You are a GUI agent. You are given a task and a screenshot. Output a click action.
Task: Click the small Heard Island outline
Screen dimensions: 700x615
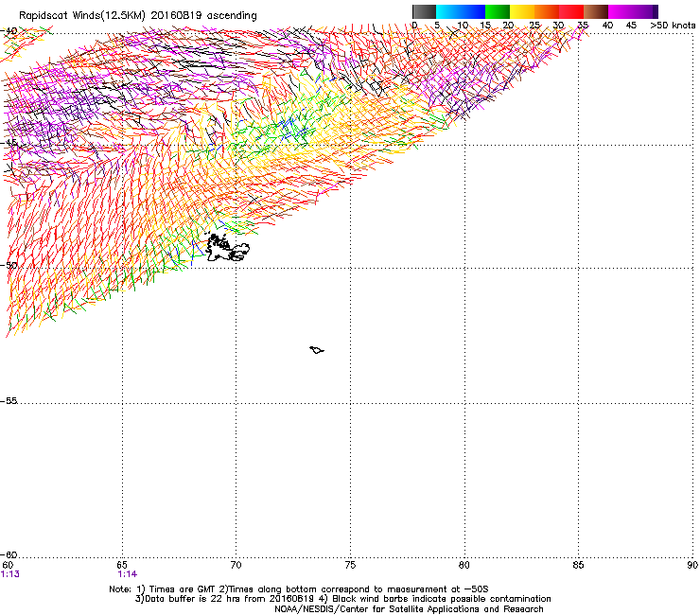[x=317, y=350]
